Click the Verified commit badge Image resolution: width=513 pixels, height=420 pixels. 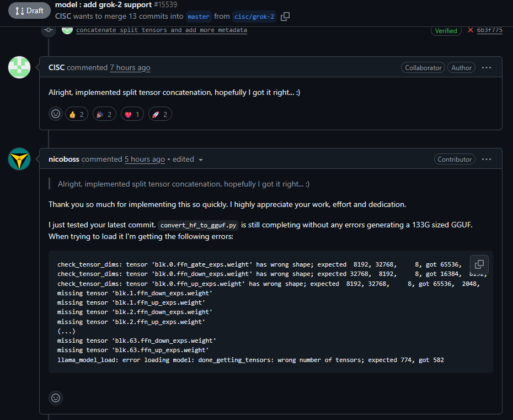point(446,30)
